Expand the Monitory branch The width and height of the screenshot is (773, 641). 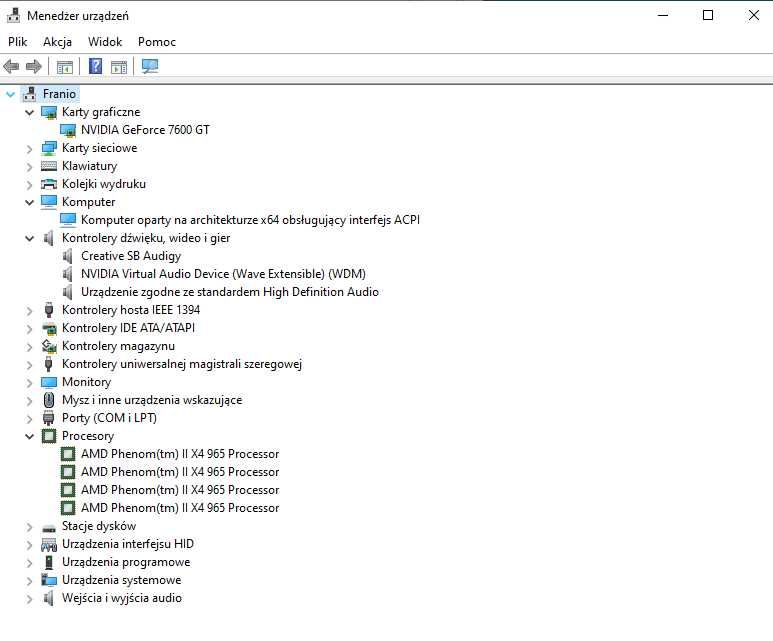tap(30, 383)
